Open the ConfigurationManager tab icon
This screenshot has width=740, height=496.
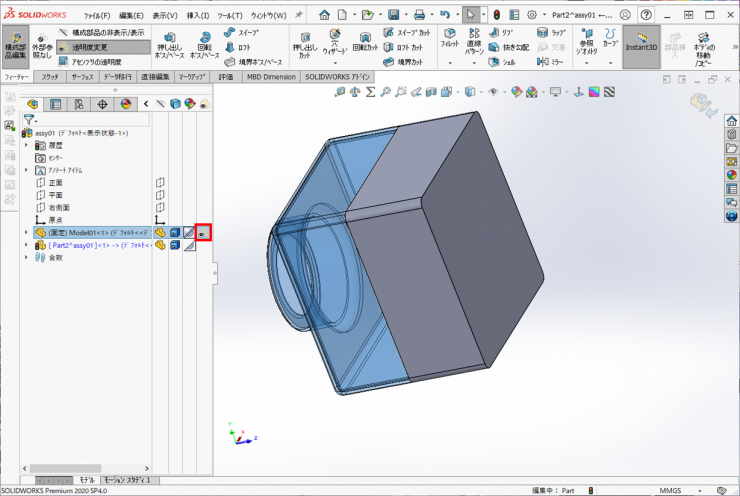(x=78, y=104)
